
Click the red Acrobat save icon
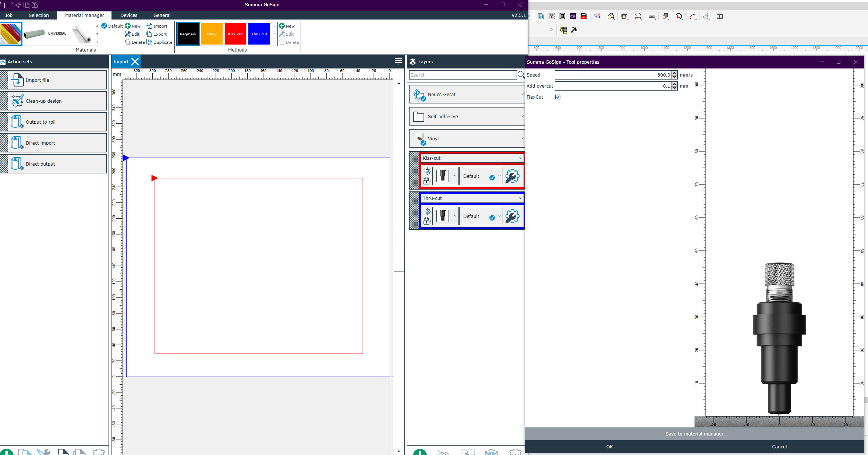[x=584, y=16]
